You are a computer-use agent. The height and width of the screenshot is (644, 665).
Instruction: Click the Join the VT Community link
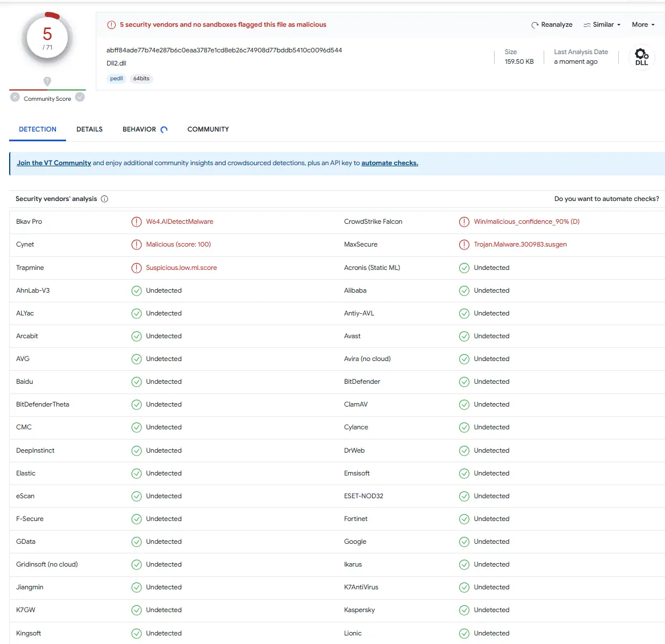54,163
